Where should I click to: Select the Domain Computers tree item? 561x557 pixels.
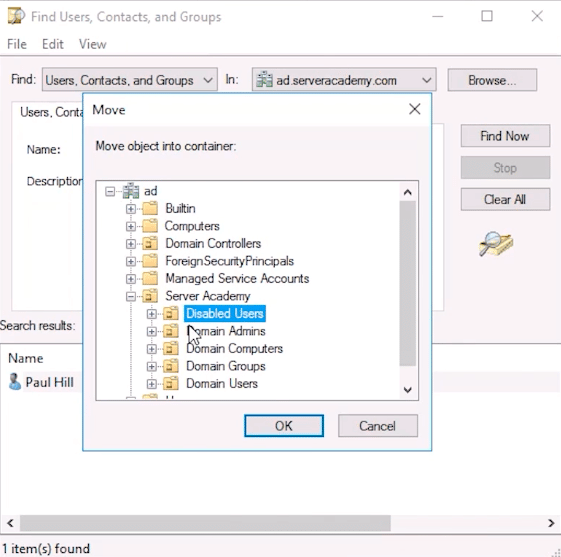pyautogui.click(x=234, y=348)
